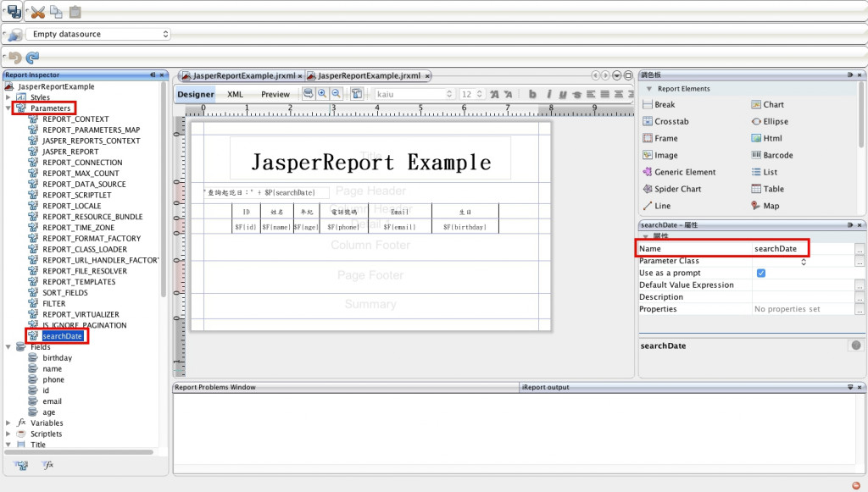The height and width of the screenshot is (492, 868).
Task: Click the format painter toolbar icon
Action: tap(357, 94)
